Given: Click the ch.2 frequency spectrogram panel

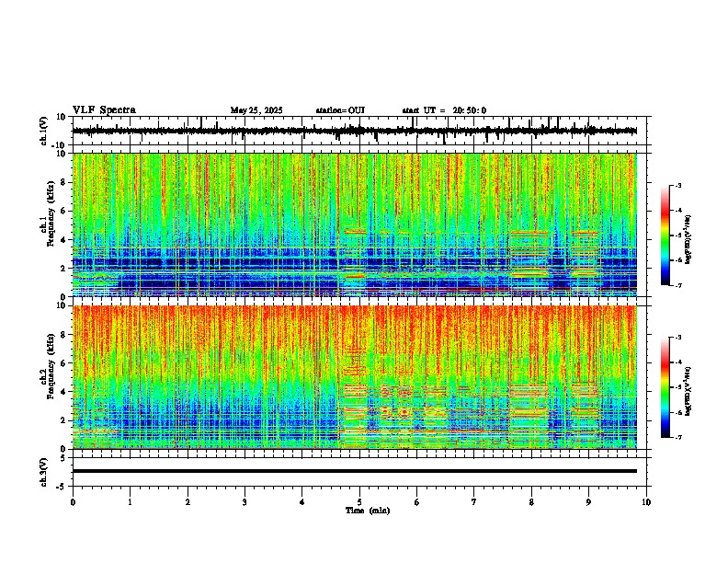Looking at the screenshot, I should (x=355, y=377).
